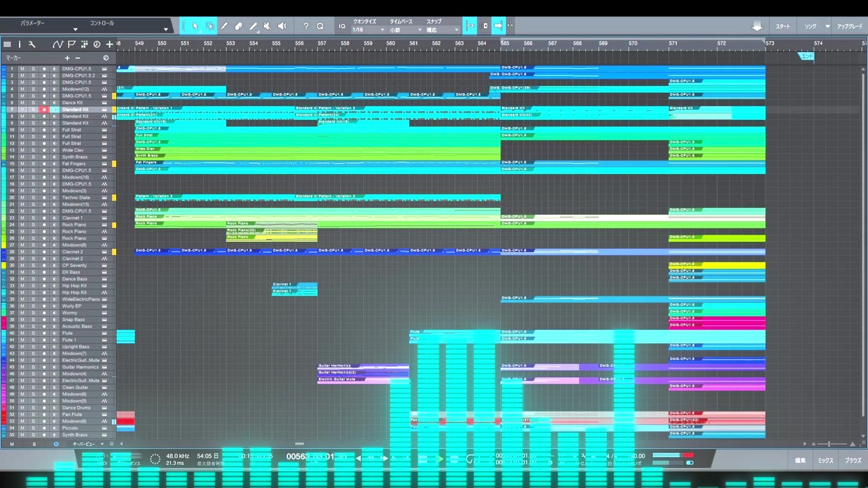Click the Clavinet 1 track color strip
This screenshot has height=488, width=868.
point(3,218)
